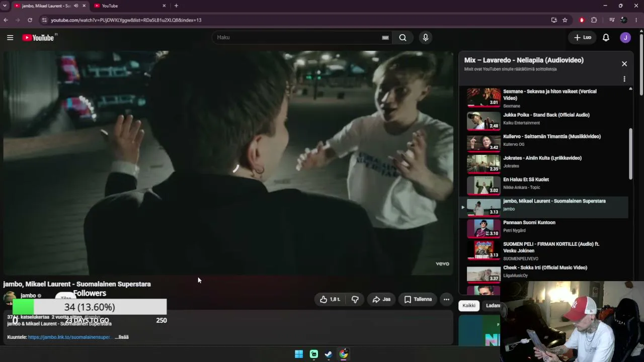Open the green app in taskbar
The height and width of the screenshot is (362, 644).
tap(314, 354)
